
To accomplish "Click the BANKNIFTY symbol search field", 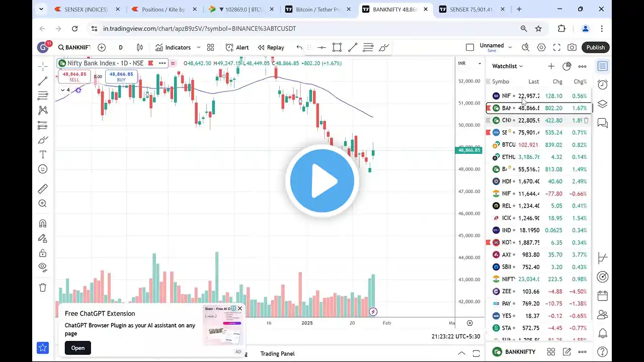I will (74, 47).
